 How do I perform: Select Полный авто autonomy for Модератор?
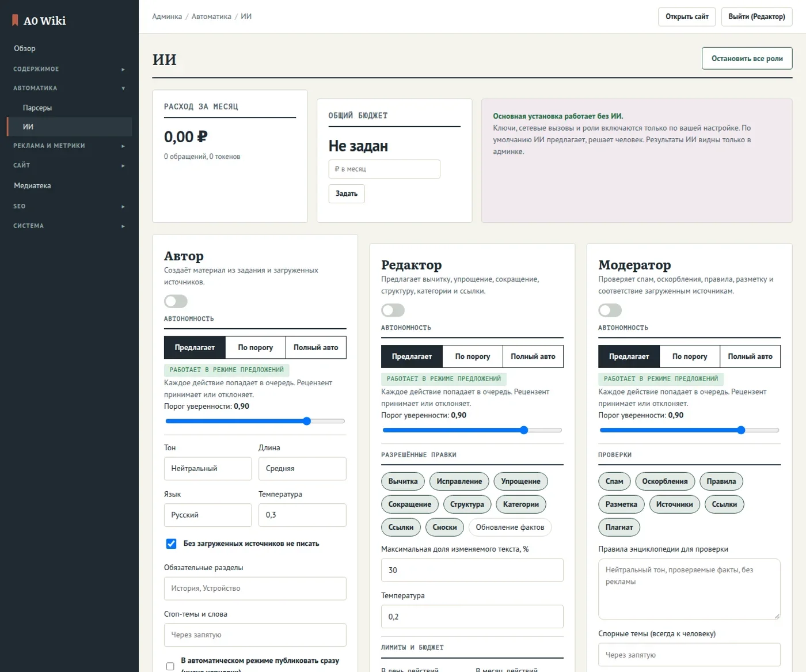(x=750, y=356)
